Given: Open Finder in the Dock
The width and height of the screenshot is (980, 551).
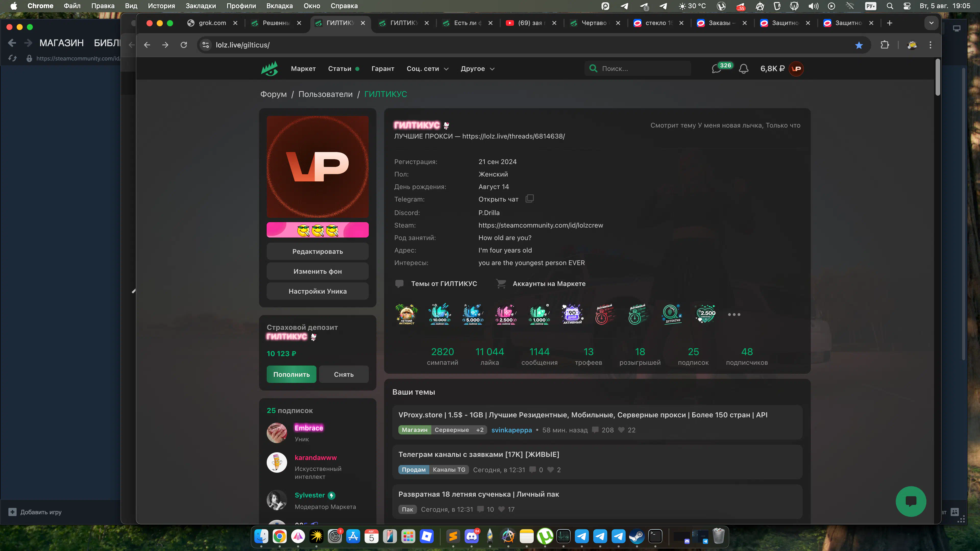Looking at the screenshot, I should [261, 536].
